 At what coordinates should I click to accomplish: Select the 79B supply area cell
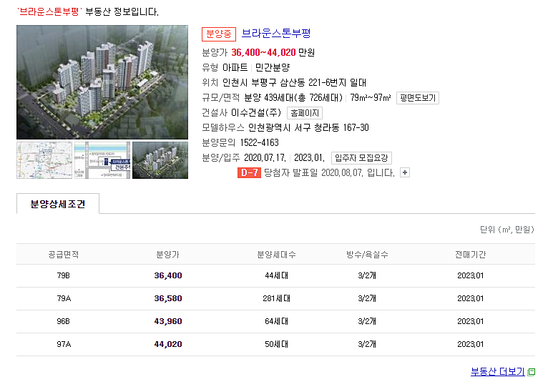[x=64, y=275]
